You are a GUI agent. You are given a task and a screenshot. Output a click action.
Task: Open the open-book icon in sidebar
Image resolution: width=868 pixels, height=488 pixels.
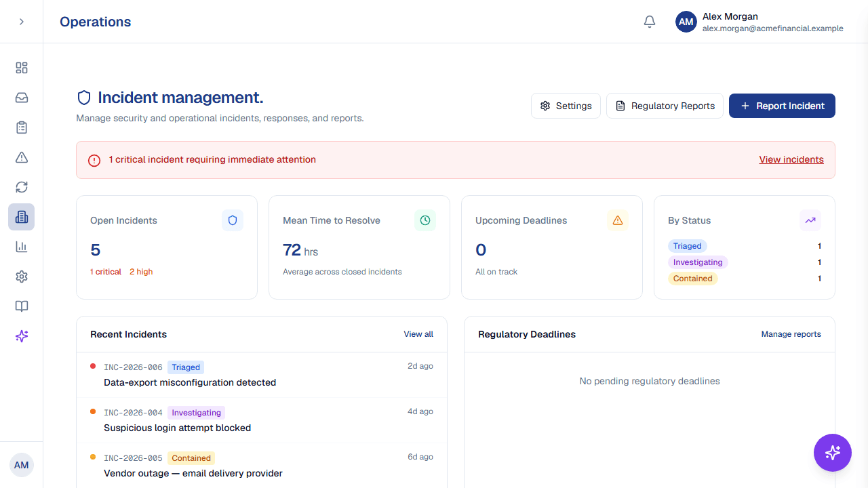[22, 306]
